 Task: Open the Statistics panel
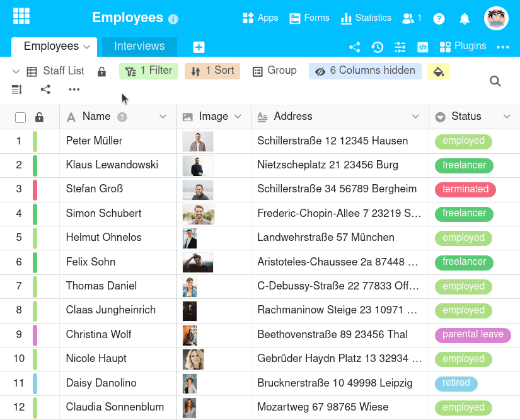[x=366, y=18]
